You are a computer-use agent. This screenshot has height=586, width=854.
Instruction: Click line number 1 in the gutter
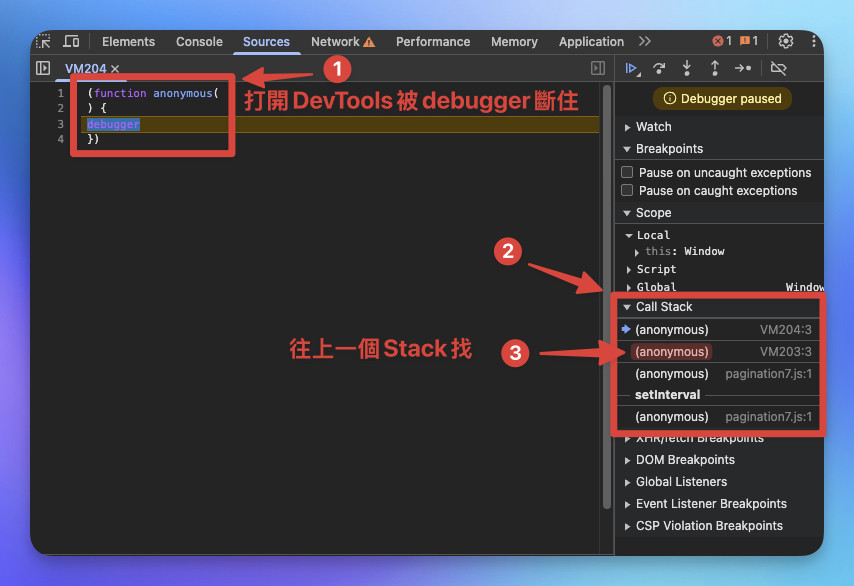point(60,93)
